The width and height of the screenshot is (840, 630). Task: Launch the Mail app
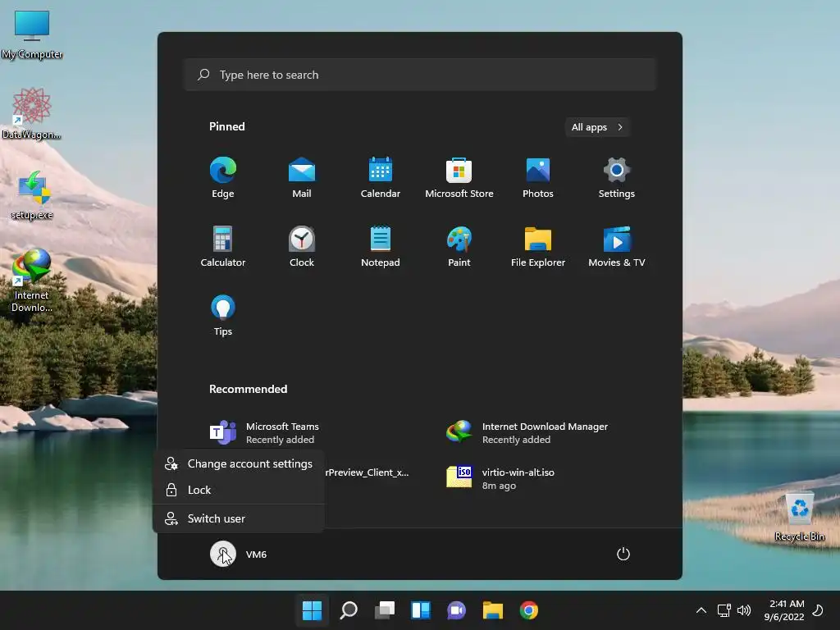(x=302, y=178)
